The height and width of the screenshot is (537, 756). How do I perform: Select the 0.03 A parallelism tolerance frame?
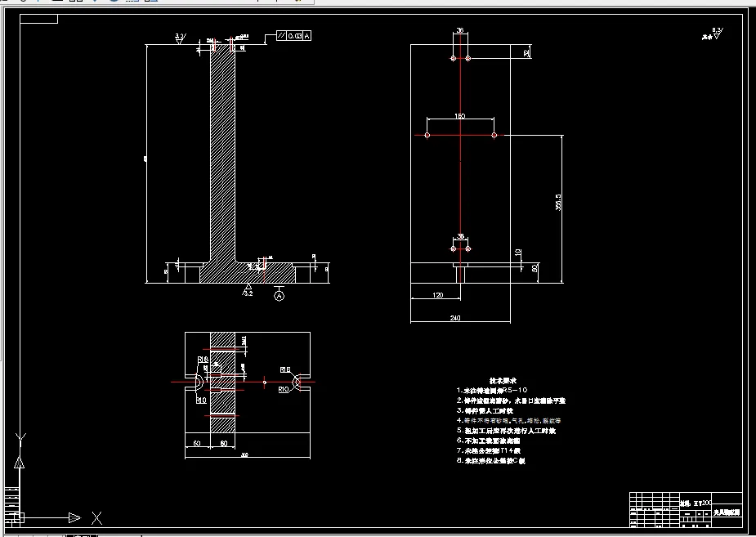point(293,36)
